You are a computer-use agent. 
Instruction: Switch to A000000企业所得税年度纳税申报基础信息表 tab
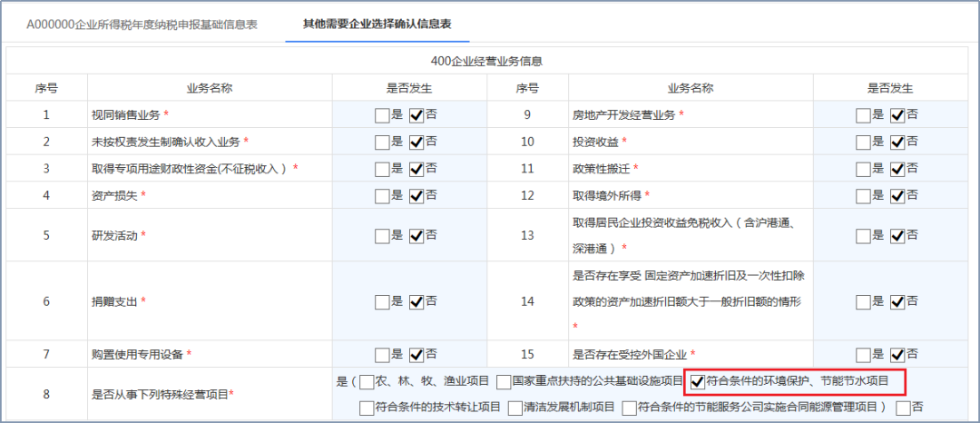point(142,25)
